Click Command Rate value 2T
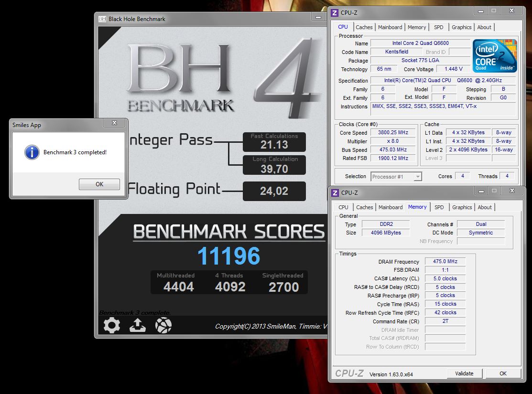 point(445,321)
